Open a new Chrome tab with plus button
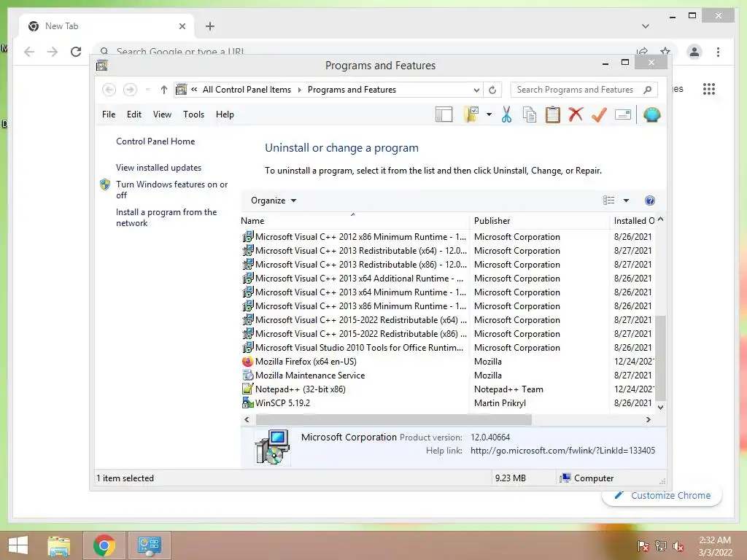The height and width of the screenshot is (560, 747). point(210,26)
